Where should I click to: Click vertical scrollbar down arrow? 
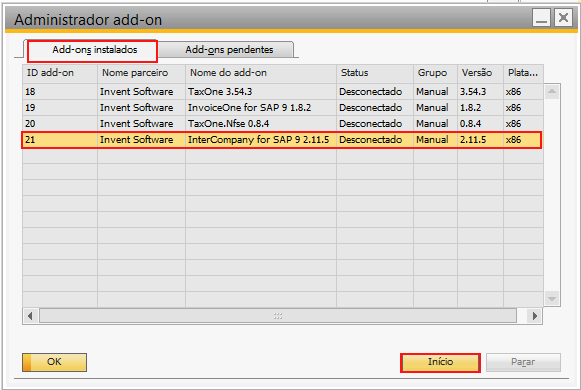552,299
